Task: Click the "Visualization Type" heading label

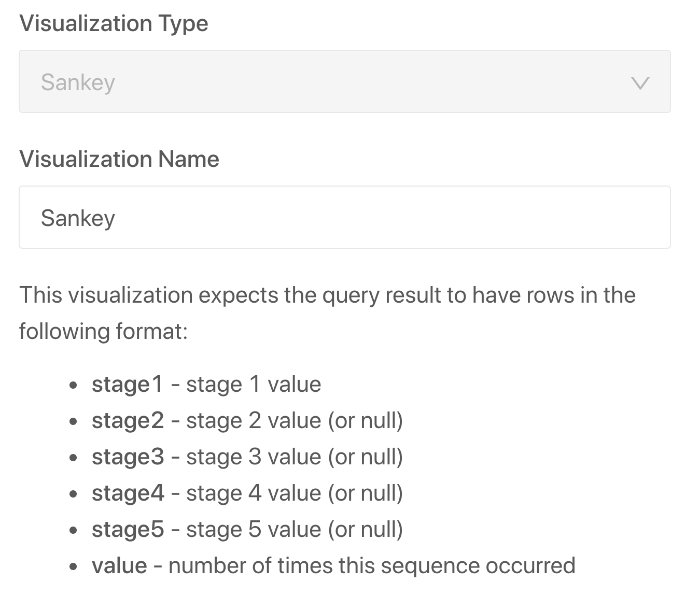Action: pos(114,23)
